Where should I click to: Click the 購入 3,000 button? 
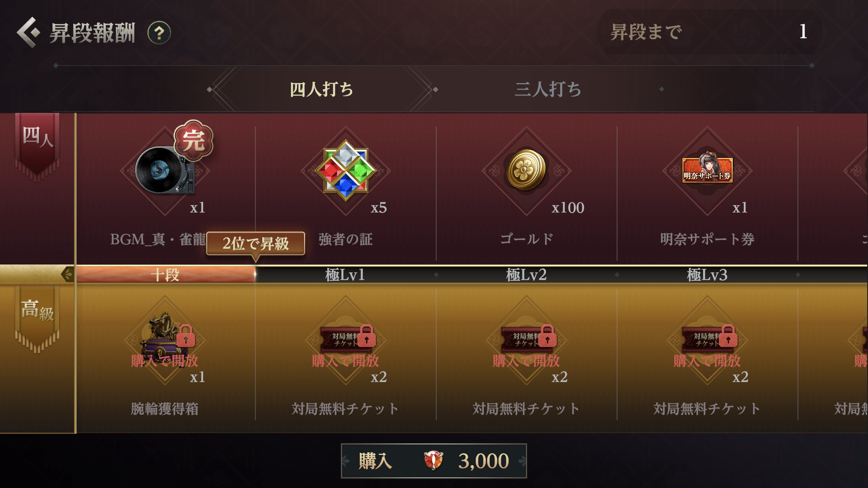point(434,461)
